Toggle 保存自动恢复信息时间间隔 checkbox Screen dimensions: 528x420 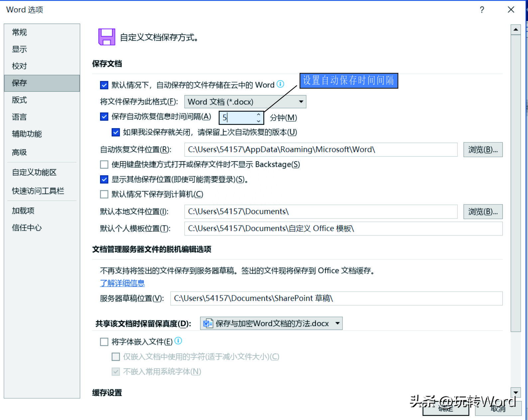(104, 116)
